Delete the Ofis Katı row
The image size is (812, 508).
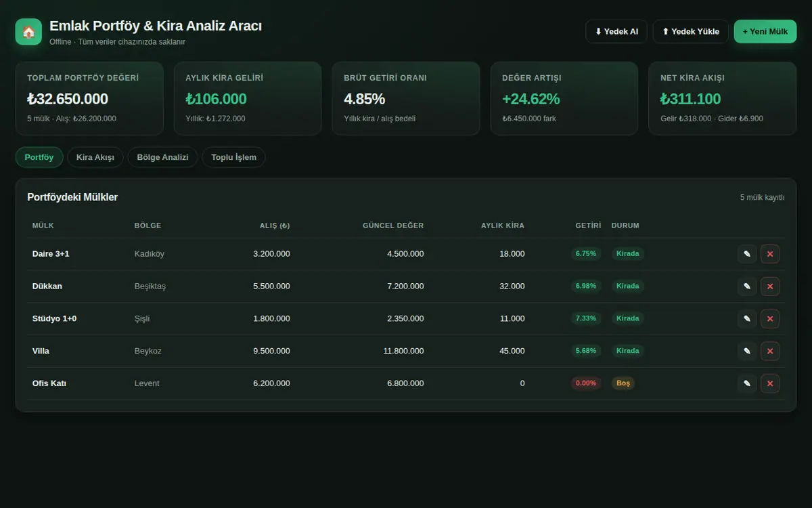click(x=770, y=383)
